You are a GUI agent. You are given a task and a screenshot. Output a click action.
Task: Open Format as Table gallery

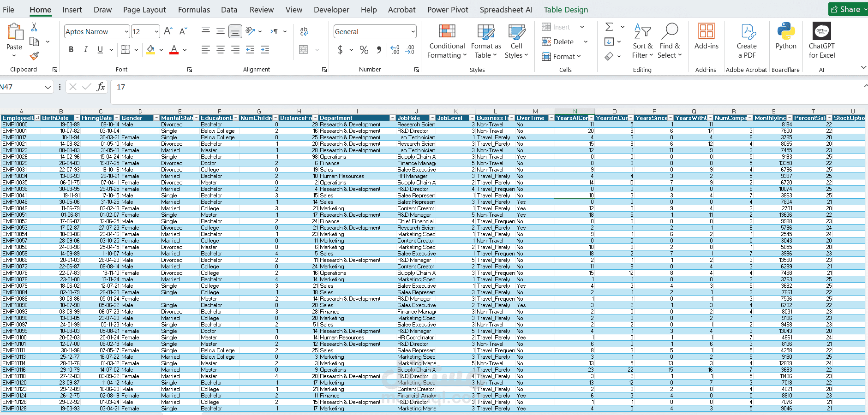point(486,41)
